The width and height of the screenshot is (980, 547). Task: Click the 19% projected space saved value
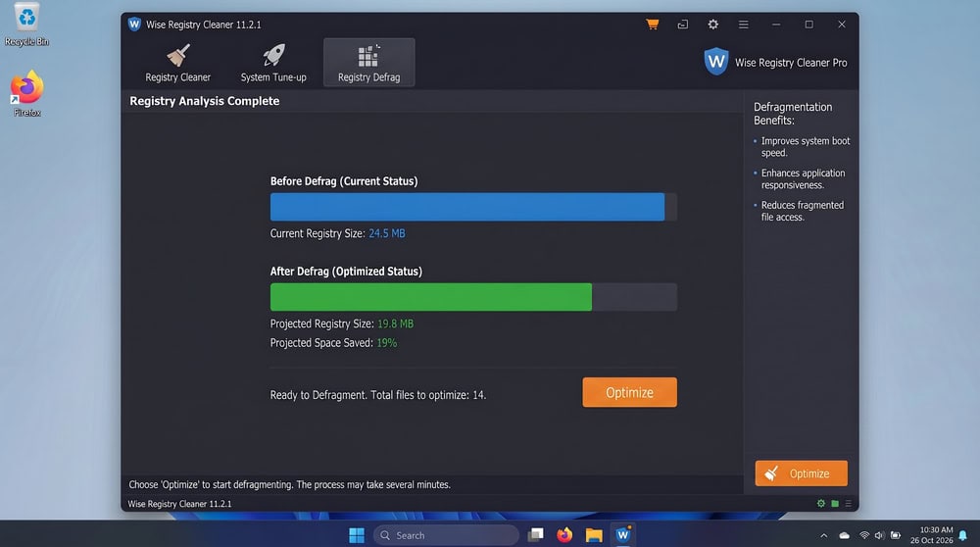[x=387, y=342]
